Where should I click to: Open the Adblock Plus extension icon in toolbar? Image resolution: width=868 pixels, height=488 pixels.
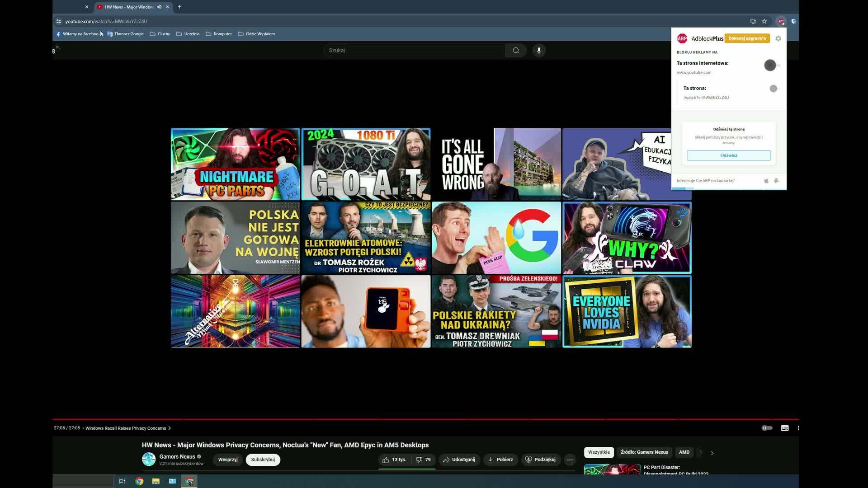(781, 21)
